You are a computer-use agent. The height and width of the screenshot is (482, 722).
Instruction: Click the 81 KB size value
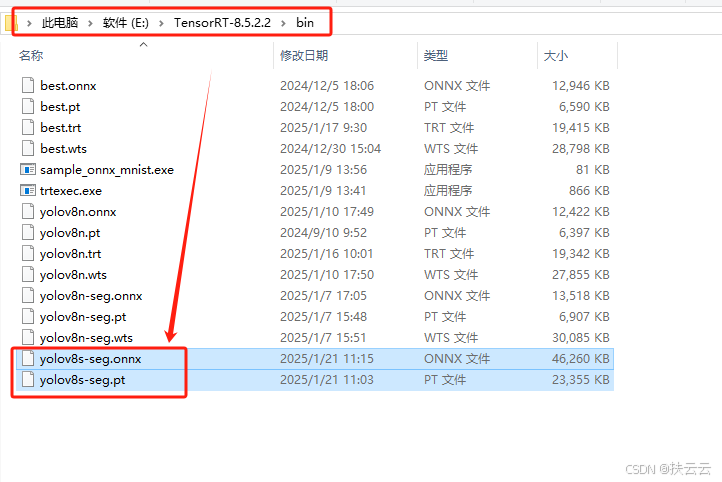[x=593, y=170]
